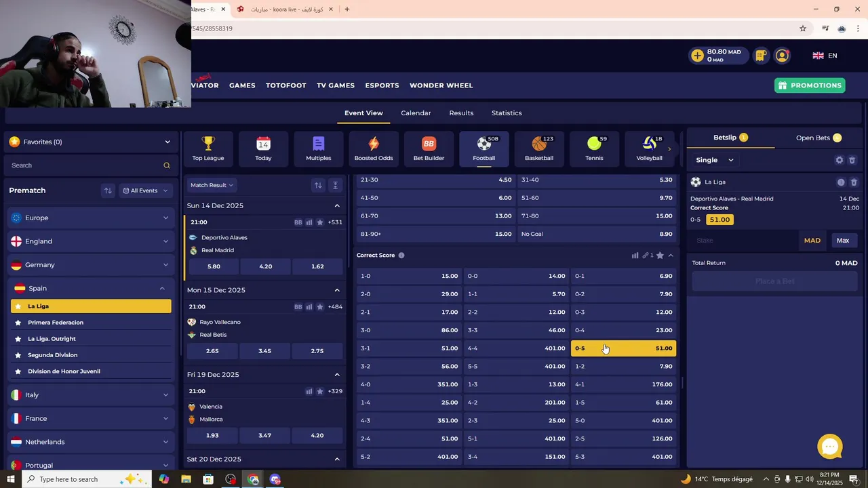Toggle favorite star for La Liga
868x488 pixels.
click(x=18, y=306)
